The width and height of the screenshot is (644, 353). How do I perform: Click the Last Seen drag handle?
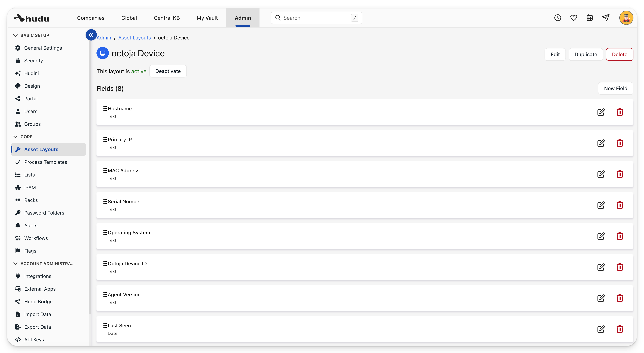tap(105, 326)
